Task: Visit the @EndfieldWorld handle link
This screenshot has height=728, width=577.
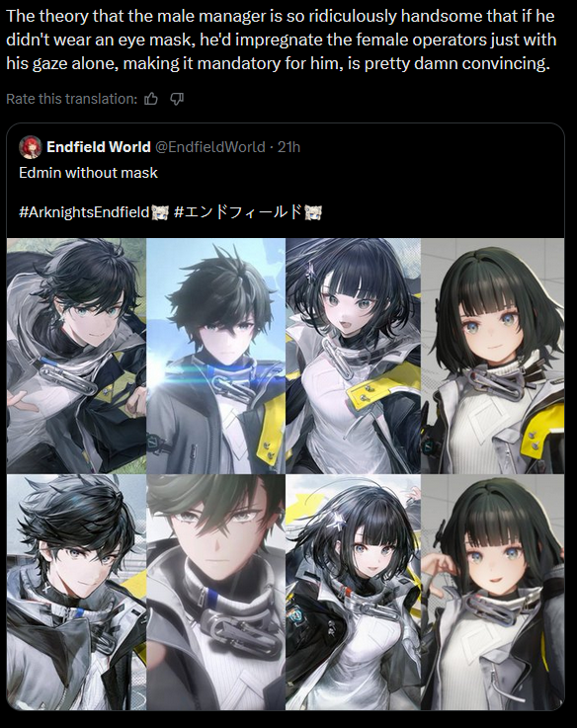Action: 210,147
